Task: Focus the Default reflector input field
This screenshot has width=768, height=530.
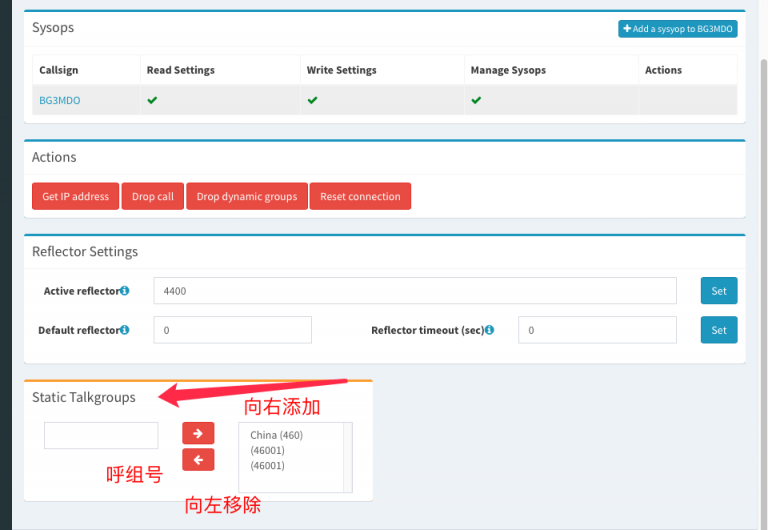Action: coord(232,330)
